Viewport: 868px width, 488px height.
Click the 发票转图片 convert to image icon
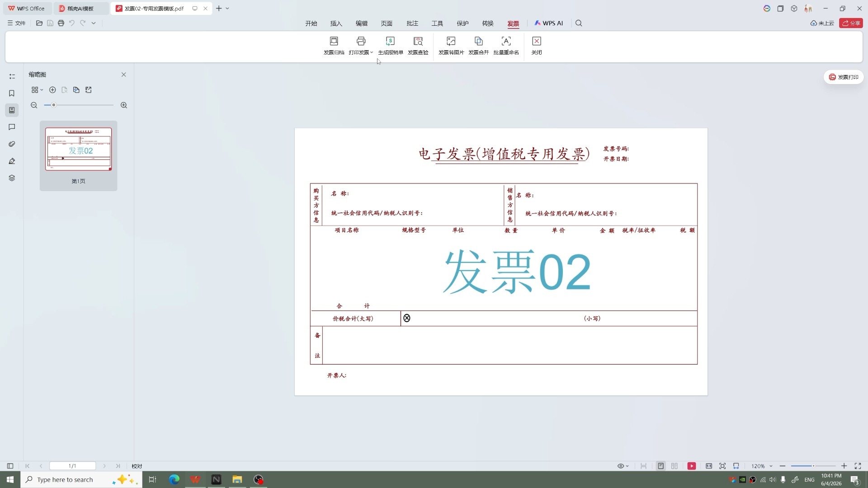point(451,46)
